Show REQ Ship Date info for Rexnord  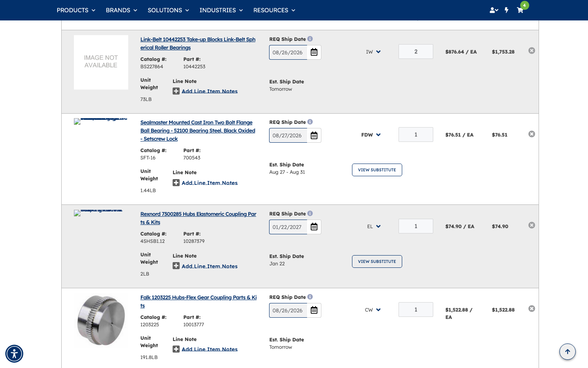pyautogui.click(x=310, y=213)
